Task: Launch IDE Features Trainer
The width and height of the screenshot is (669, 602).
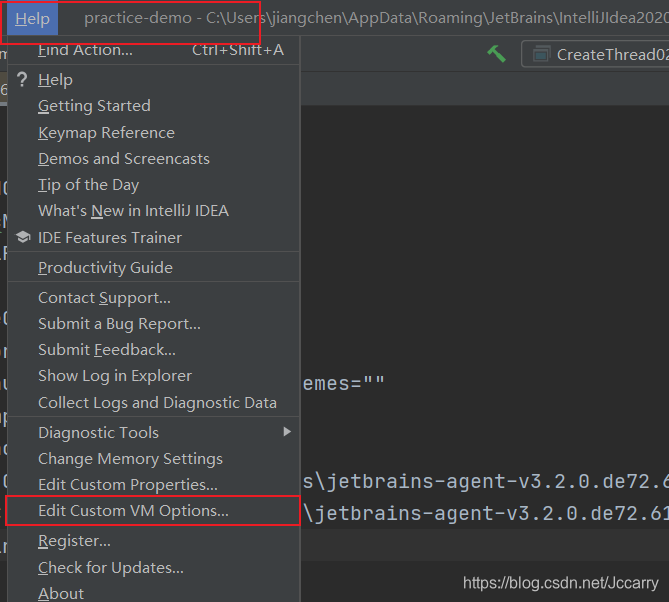Action: pyautogui.click(x=154, y=238)
